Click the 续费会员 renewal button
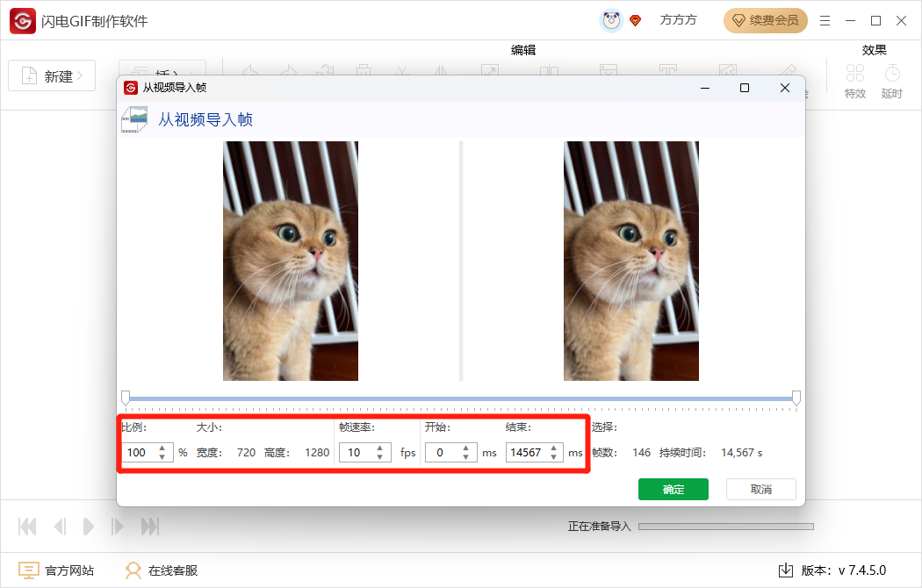Viewport: 922px width, 588px height. [765, 20]
